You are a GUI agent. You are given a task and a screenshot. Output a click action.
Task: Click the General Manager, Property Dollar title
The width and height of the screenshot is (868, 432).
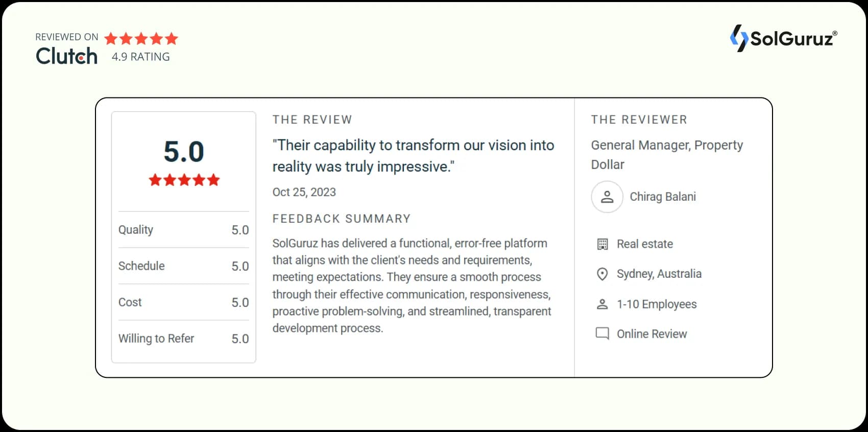pyautogui.click(x=666, y=155)
